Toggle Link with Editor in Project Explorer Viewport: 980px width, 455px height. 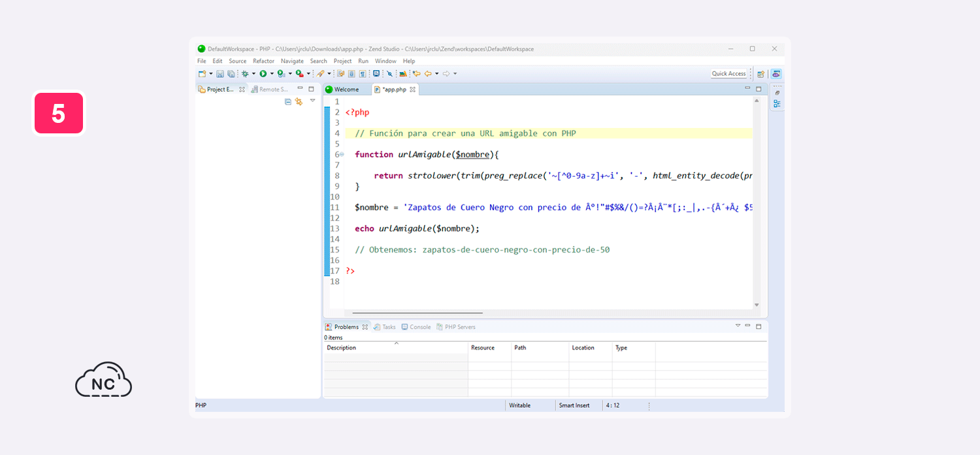[x=299, y=101]
